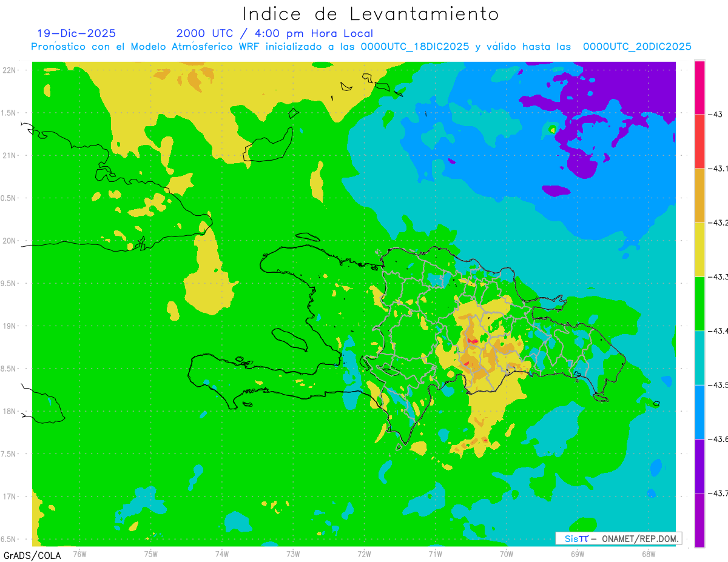Click the '-43.5' color bar value
Image resolution: width=728 pixels, height=562 pixels.
click(x=718, y=385)
